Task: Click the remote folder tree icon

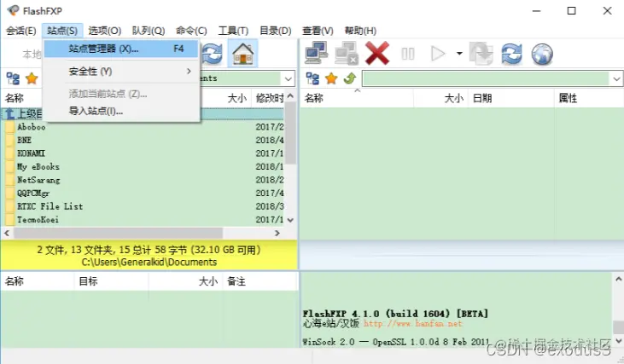Action: (312, 78)
